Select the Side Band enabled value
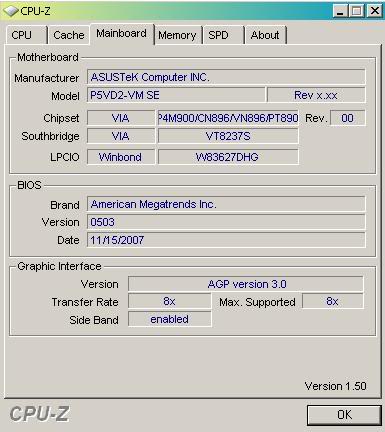Viewport: 385px width, 432px height. (170, 319)
